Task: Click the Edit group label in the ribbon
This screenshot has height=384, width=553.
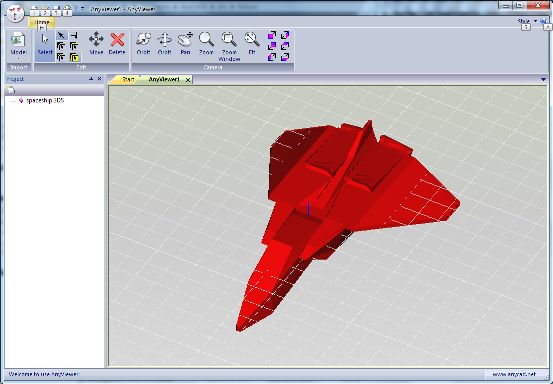Action: click(81, 67)
